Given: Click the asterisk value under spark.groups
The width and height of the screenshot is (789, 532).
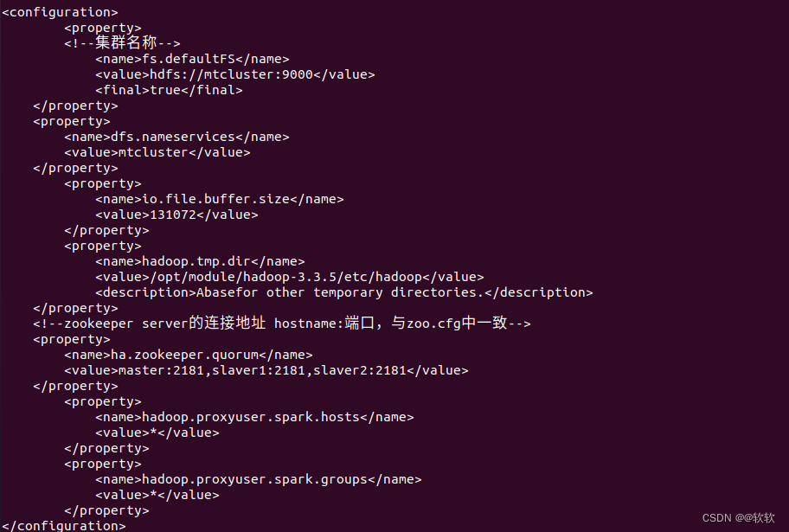Looking at the screenshot, I should pyautogui.click(x=157, y=496).
